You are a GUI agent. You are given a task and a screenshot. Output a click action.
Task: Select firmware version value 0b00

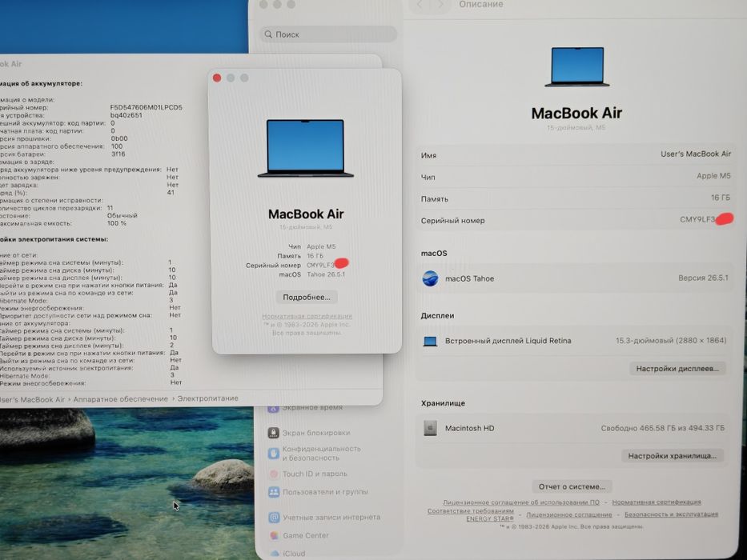pyautogui.click(x=119, y=138)
